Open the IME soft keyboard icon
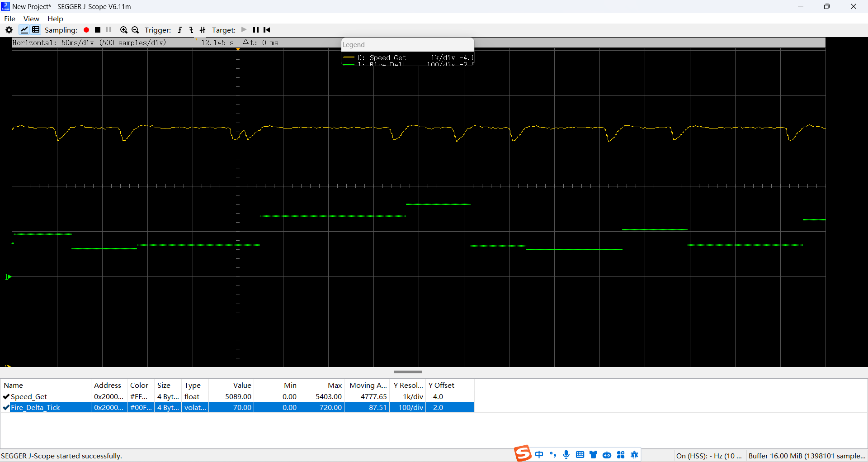 coord(580,454)
